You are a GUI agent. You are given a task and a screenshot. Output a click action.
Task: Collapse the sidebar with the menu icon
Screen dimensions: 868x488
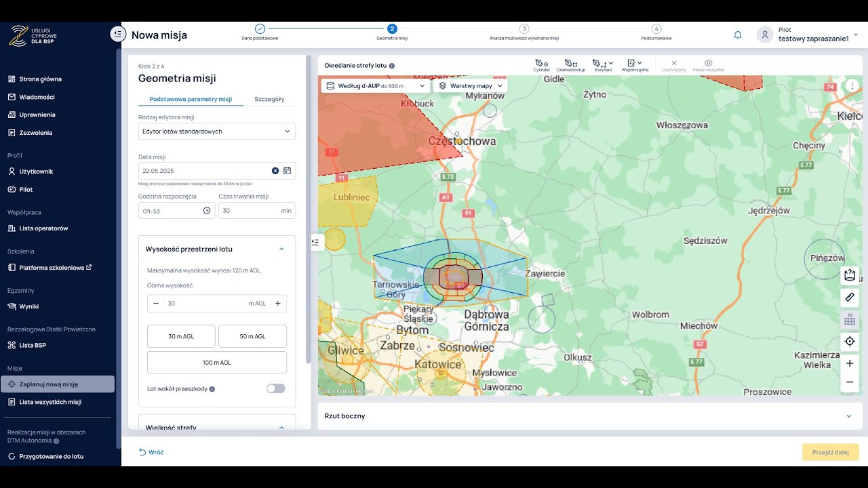click(119, 34)
